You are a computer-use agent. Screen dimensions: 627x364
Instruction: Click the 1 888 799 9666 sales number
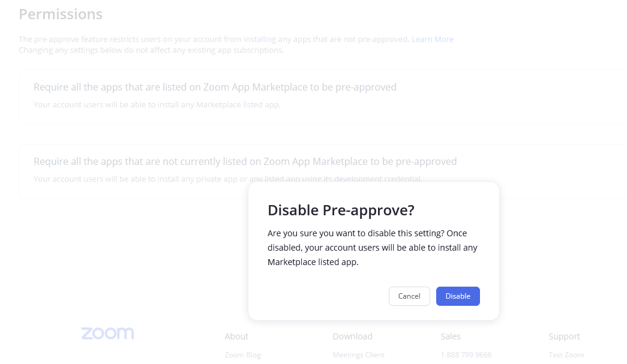click(x=466, y=355)
